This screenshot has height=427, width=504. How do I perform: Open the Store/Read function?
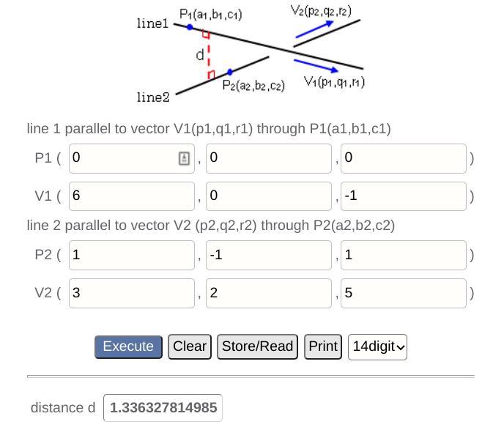click(x=257, y=346)
